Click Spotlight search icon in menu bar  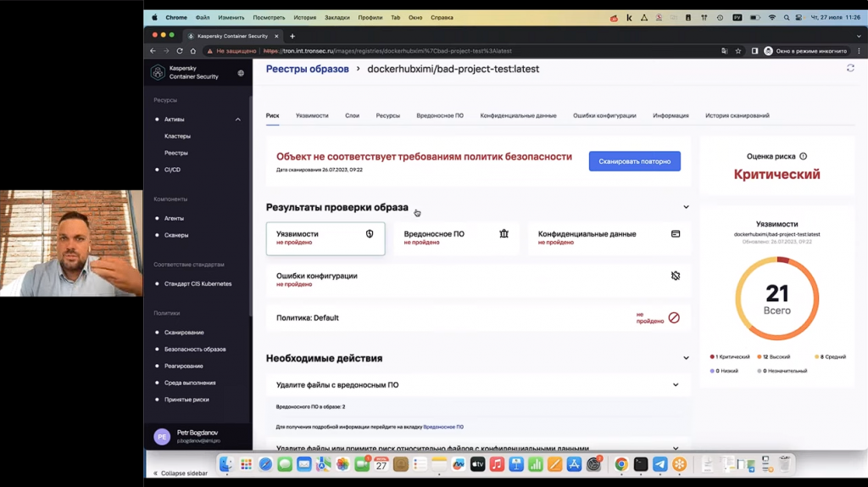786,18
